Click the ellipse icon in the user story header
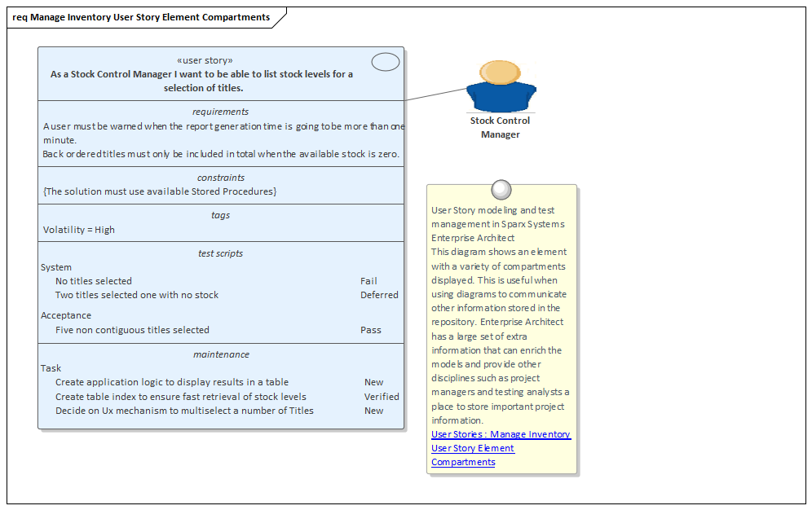 coord(385,61)
